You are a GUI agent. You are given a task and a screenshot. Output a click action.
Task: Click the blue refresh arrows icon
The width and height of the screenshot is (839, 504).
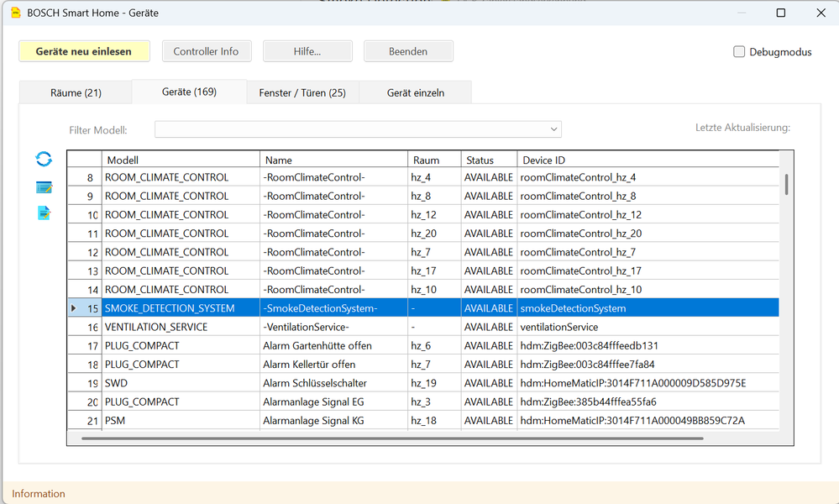point(44,159)
